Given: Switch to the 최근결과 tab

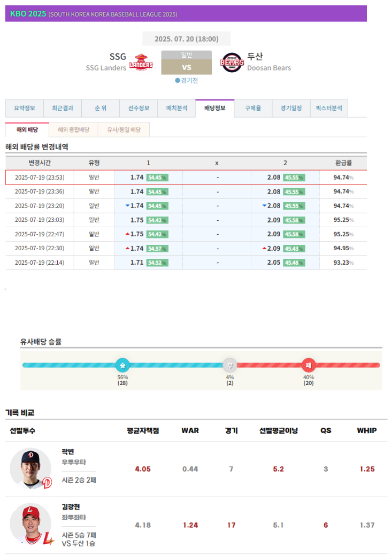Looking at the screenshot, I should [x=63, y=109].
